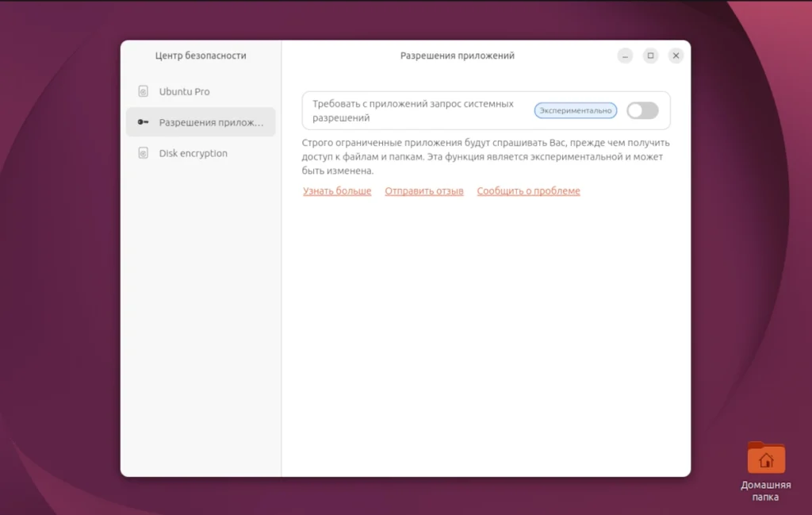Click the Требовать с приложений запрос label
812x515 pixels.
[x=412, y=110]
